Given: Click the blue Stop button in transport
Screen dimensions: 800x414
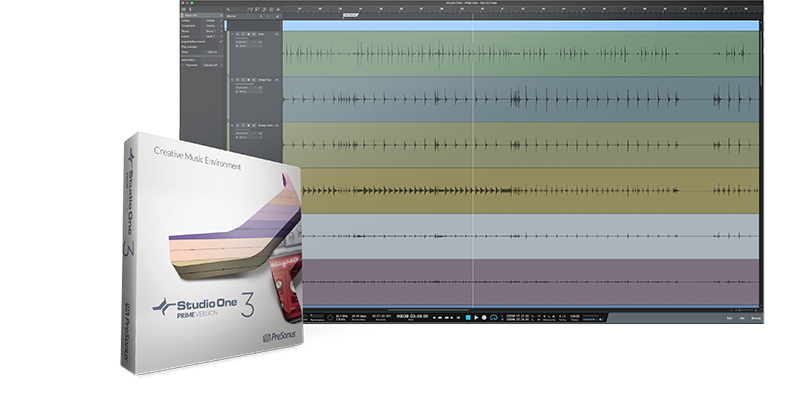Looking at the screenshot, I should 468,318.
